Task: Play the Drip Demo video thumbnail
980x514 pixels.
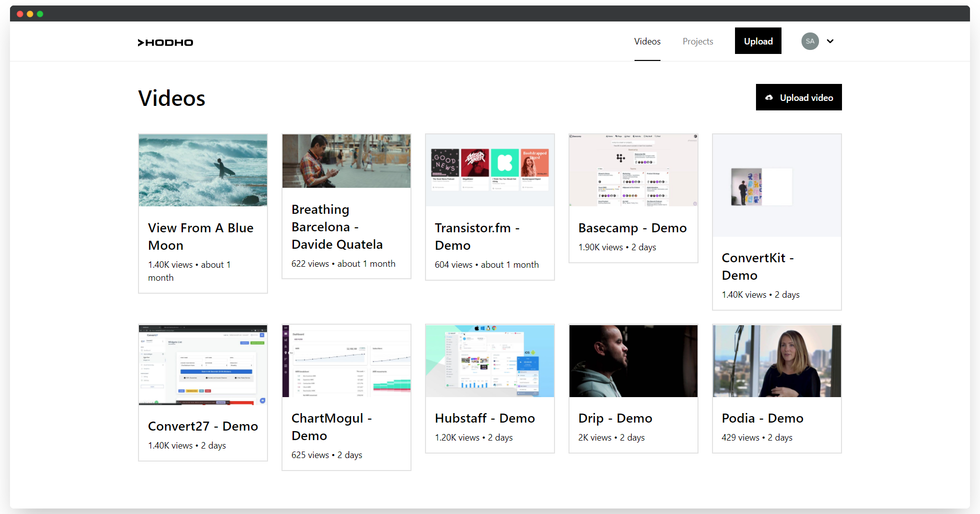Action: coord(633,361)
